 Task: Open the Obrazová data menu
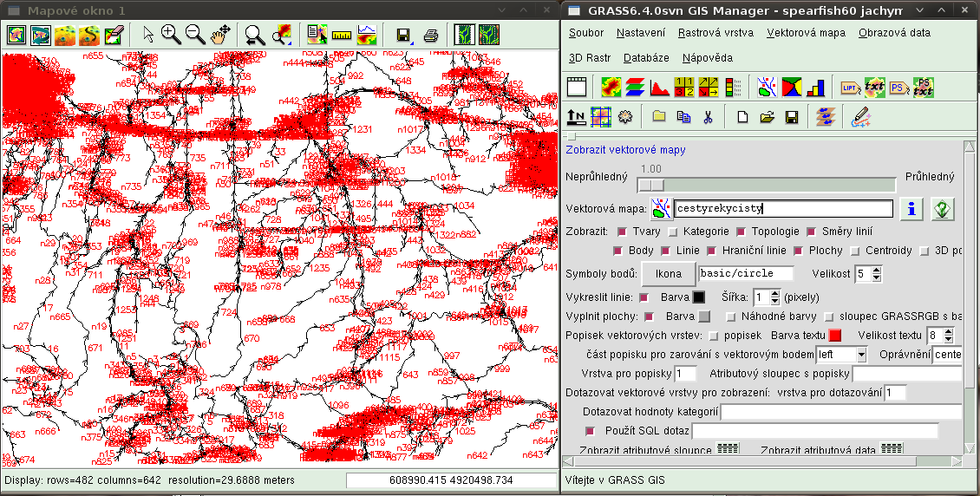pos(894,32)
